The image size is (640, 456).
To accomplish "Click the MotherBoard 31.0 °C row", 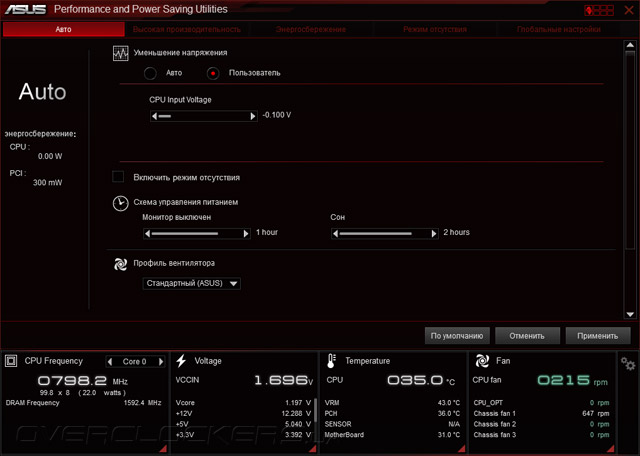I will point(392,435).
